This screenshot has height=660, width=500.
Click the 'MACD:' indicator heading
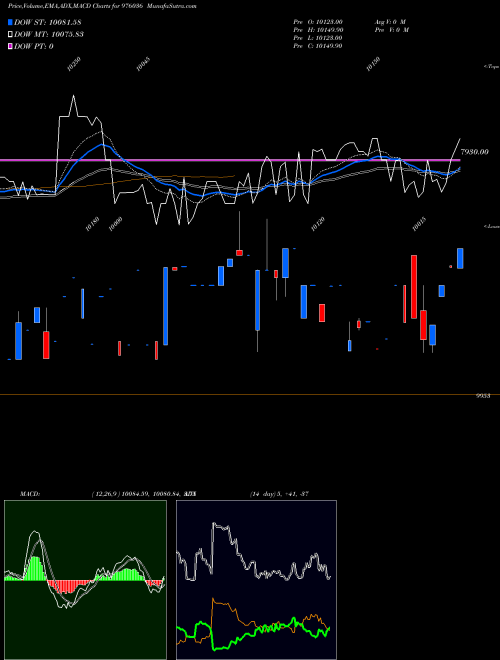click(30, 494)
